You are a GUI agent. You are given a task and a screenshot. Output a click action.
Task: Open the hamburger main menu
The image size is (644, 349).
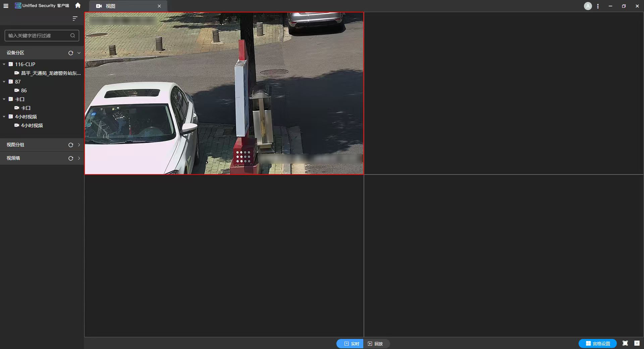[6, 6]
